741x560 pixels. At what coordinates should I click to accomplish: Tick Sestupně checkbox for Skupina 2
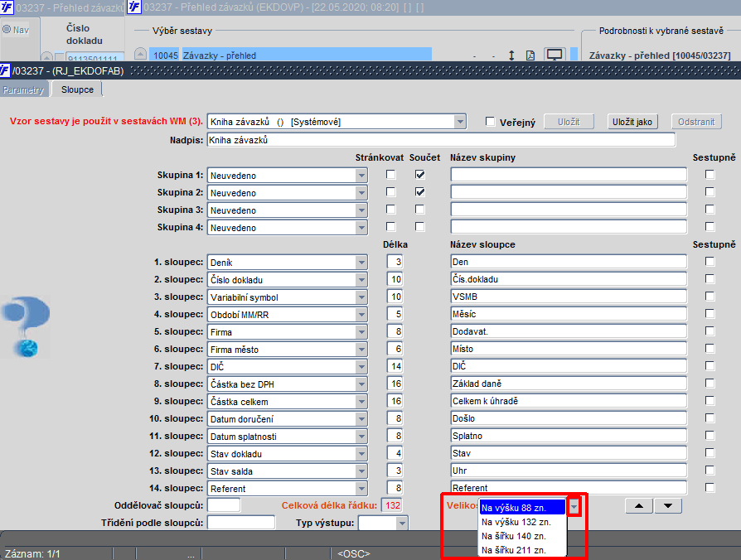710,192
